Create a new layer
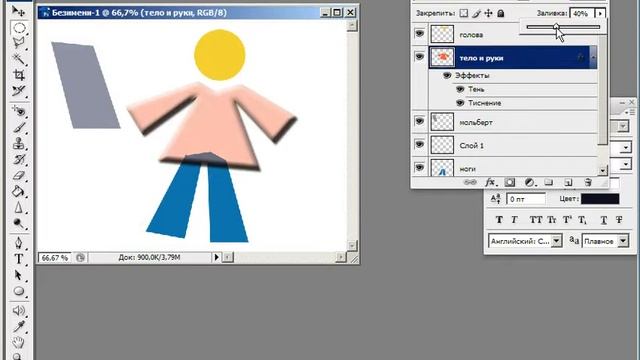Screen dimensions: 640x360 pos(568,182)
